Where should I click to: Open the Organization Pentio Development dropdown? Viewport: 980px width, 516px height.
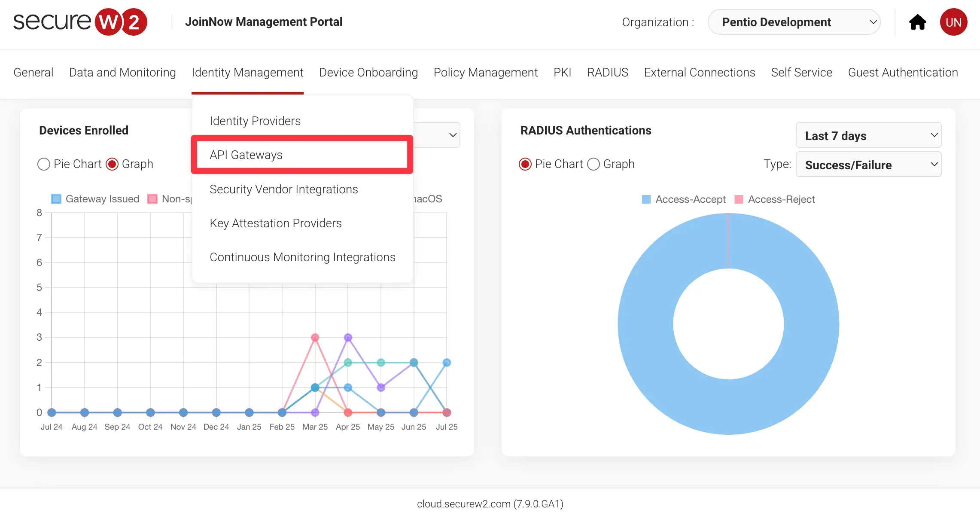(x=794, y=22)
